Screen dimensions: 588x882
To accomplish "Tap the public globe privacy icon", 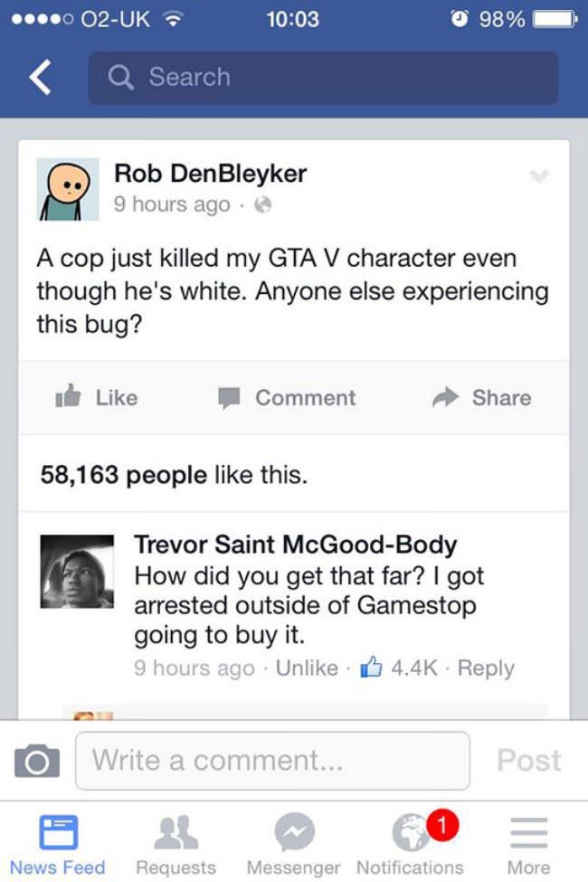I will [x=262, y=204].
